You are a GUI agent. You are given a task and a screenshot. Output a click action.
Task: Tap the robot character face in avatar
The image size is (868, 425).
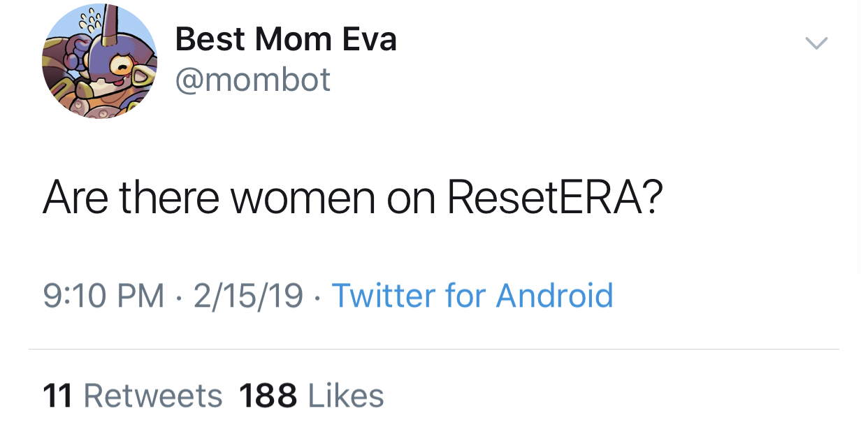(121, 70)
